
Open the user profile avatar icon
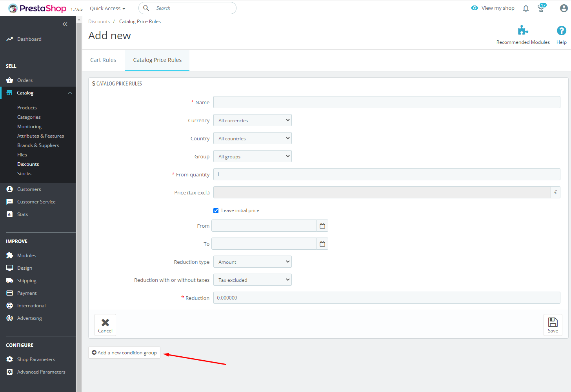pyautogui.click(x=564, y=8)
